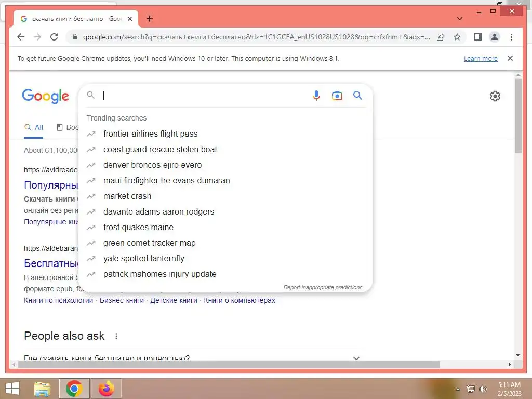Viewport: 532px width, 399px height.
Task: Open a new tab with plus button
Action: 150,19
